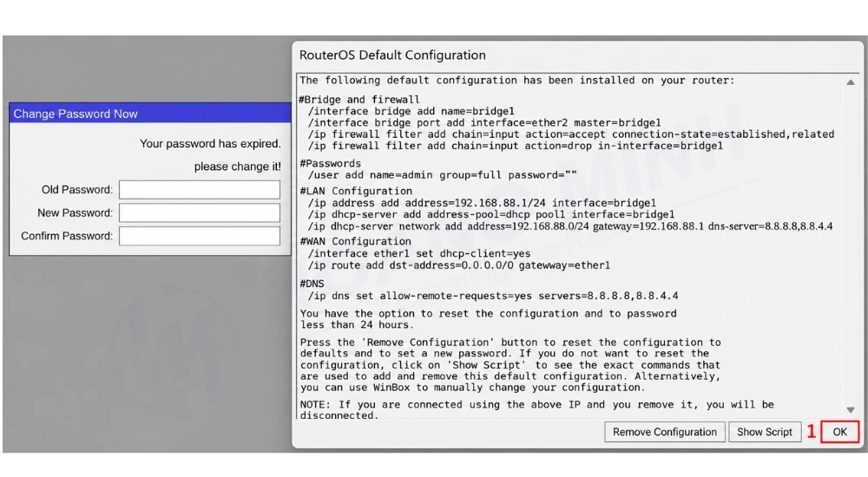868x477 pixels.
Task: Click the 'bridge port add interface=ether2' line
Action: pyautogui.click(x=484, y=123)
